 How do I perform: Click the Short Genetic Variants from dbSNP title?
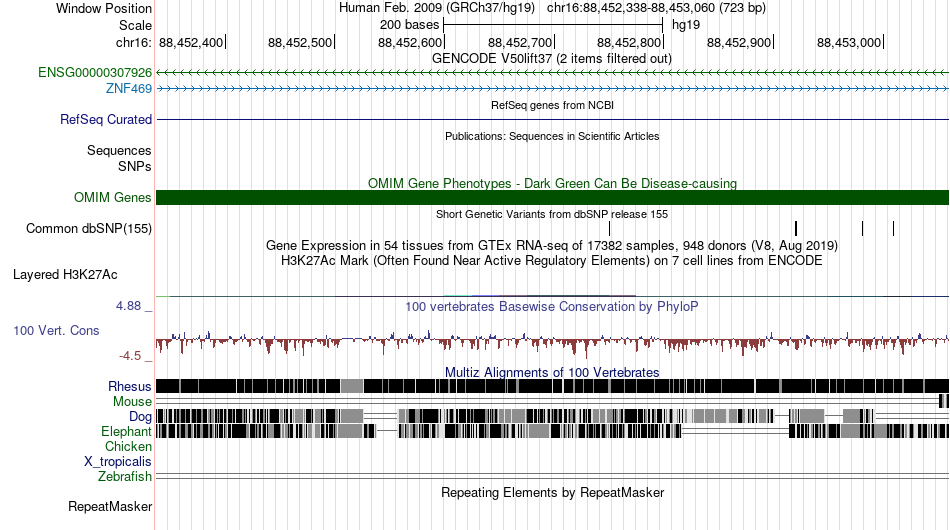[x=552, y=214]
